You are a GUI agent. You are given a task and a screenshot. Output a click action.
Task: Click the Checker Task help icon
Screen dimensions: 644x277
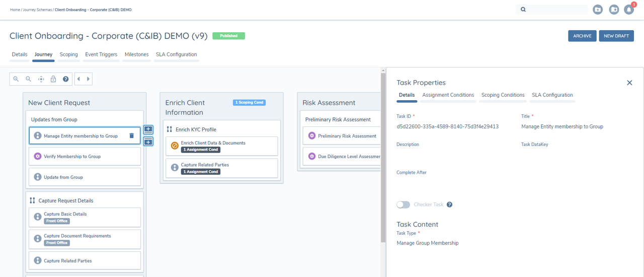[x=450, y=204]
